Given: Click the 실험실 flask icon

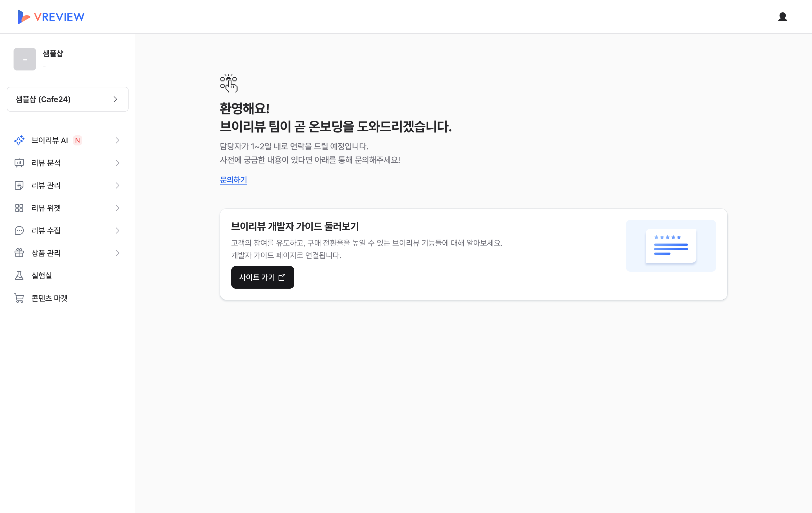Looking at the screenshot, I should [19, 275].
